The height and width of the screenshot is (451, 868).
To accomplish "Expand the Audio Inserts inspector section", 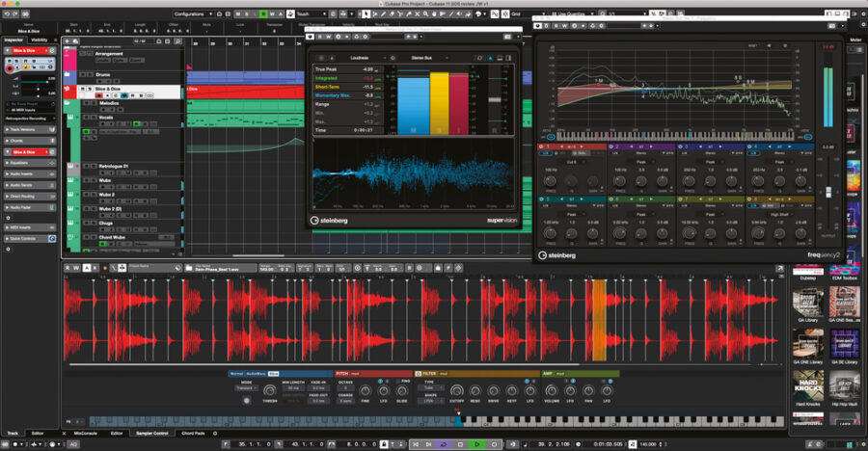I will coord(30,174).
